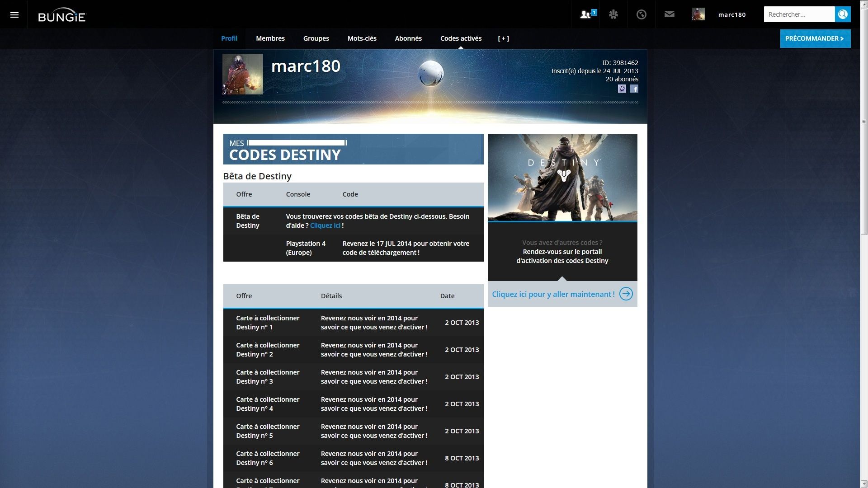Click the Rechercher search field

tap(799, 14)
